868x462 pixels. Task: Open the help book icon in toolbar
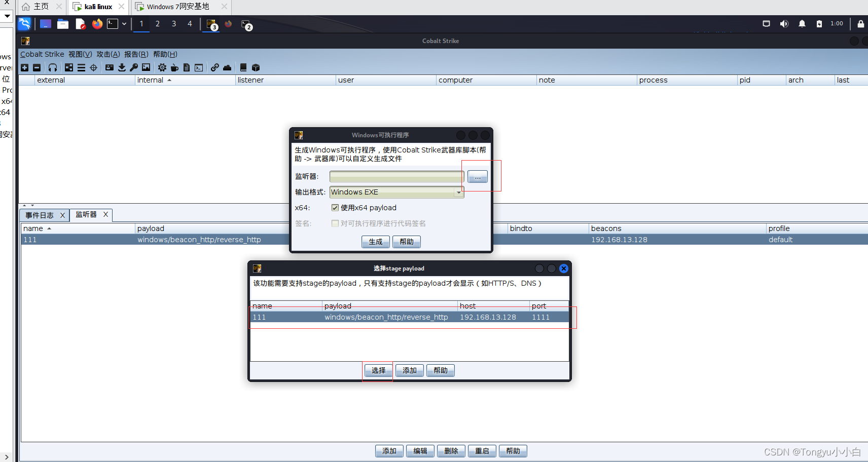pos(243,67)
